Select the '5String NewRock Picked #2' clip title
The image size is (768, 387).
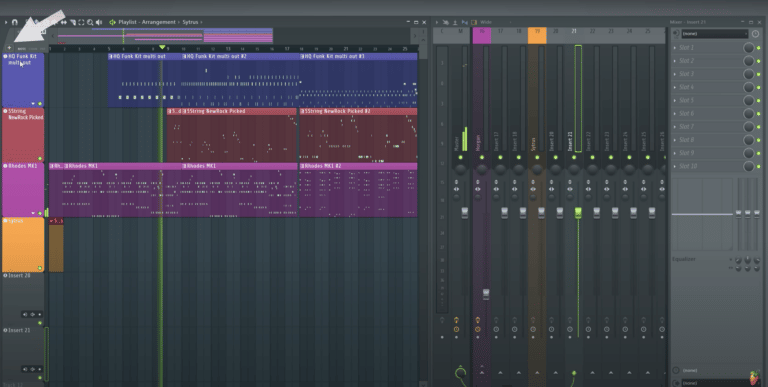[x=338, y=111]
